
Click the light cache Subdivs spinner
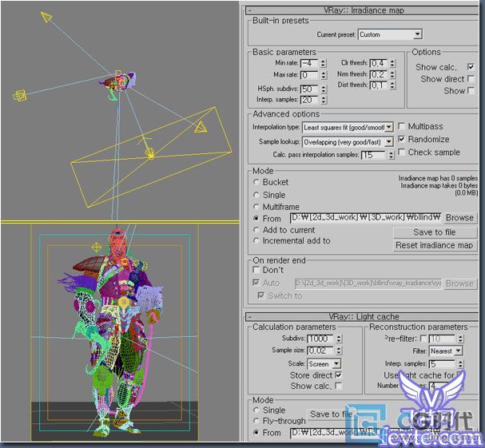[339, 339]
